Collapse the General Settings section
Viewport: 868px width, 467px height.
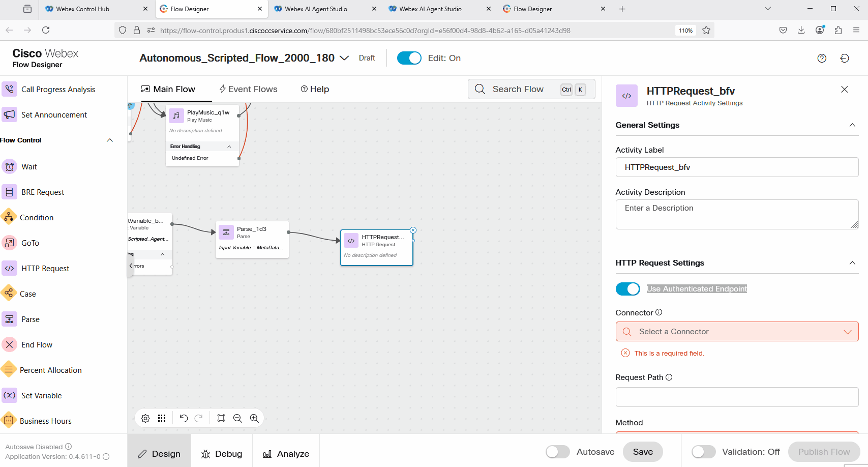(x=852, y=125)
